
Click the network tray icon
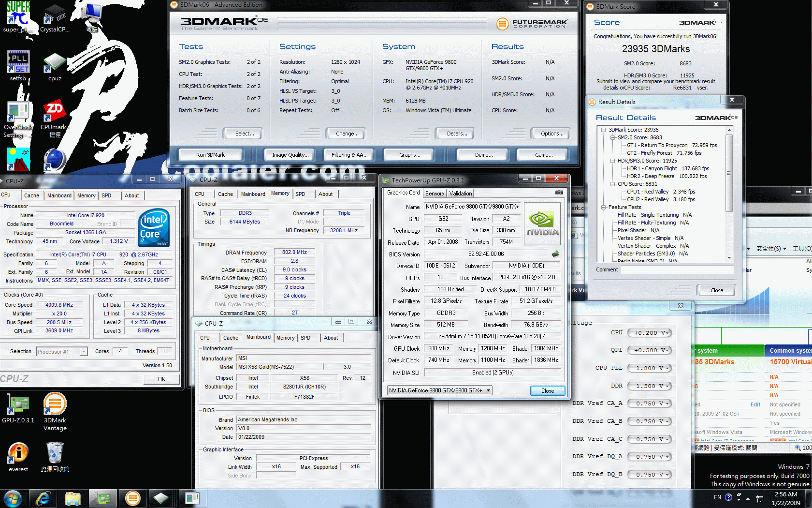coord(760,498)
